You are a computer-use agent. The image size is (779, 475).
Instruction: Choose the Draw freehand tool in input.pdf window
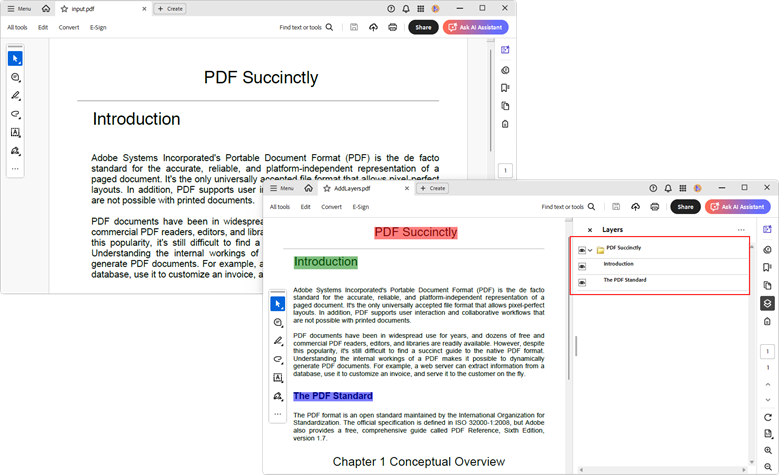(x=15, y=114)
